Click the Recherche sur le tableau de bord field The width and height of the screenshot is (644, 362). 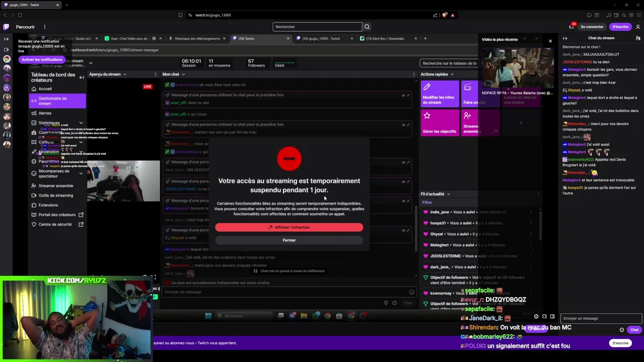pyautogui.click(x=449, y=63)
